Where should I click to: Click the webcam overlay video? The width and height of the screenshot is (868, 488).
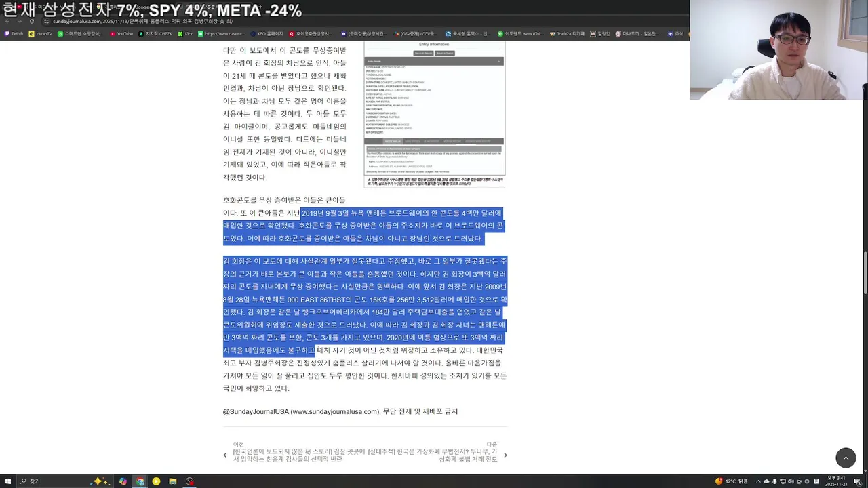pos(779,50)
